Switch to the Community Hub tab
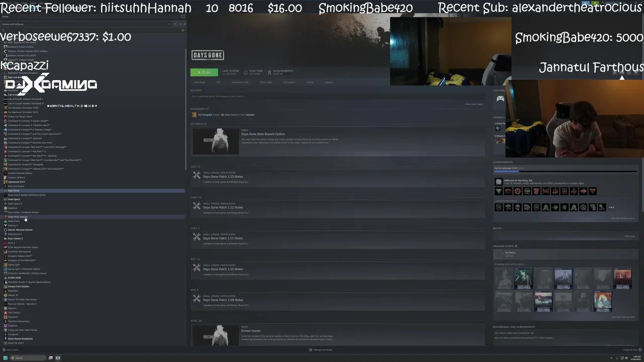 240,82
